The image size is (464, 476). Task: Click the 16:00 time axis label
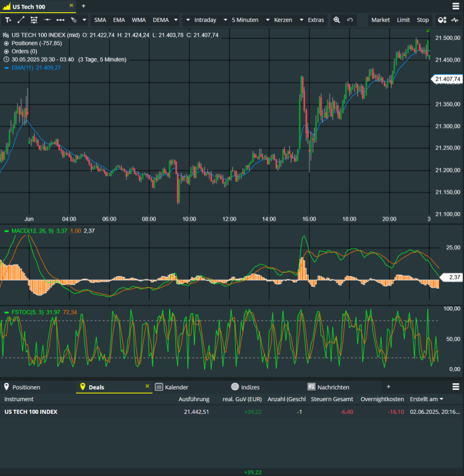click(x=309, y=219)
